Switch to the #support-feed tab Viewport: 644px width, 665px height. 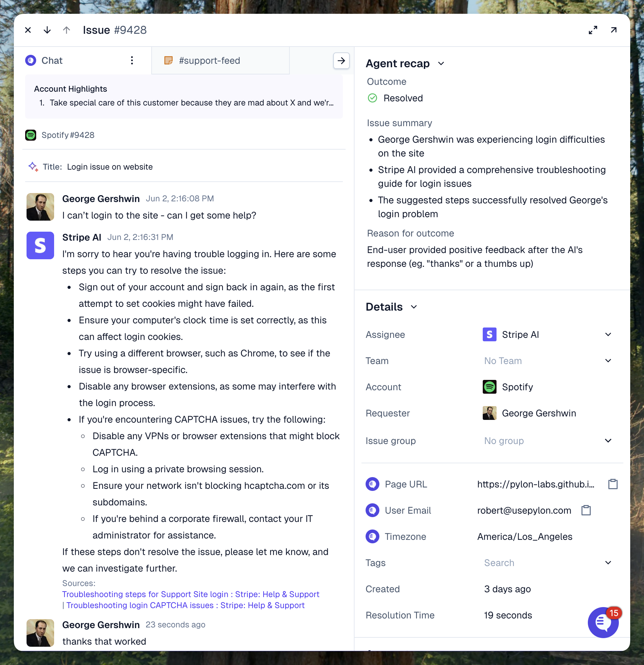[209, 61]
